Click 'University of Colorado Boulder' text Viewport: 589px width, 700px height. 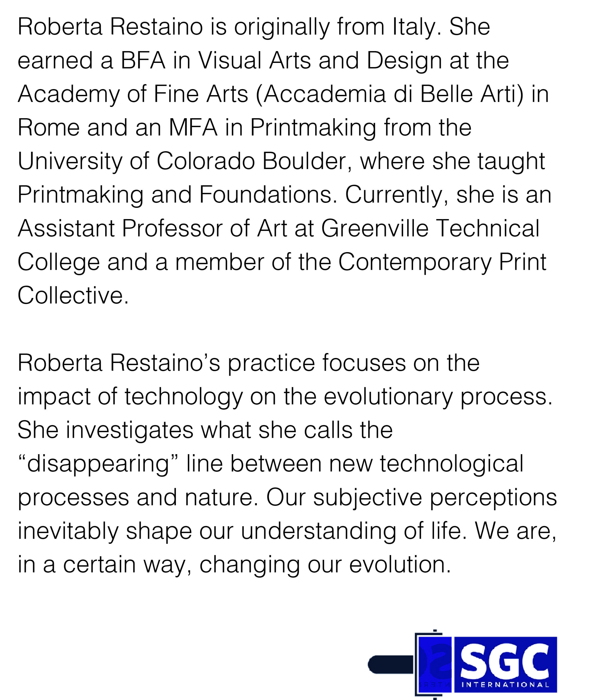tap(182, 161)
